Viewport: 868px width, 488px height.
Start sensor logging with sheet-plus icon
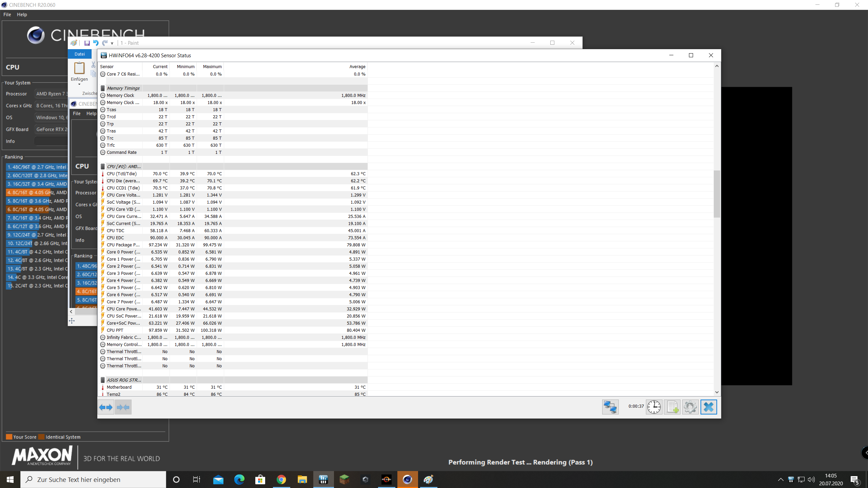click(x=672, y=407)
